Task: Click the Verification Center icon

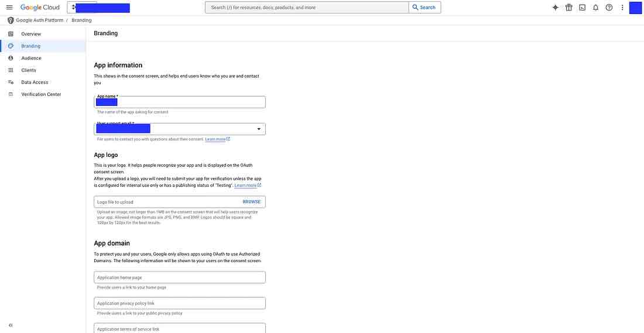Action: (x=11, y=94)
